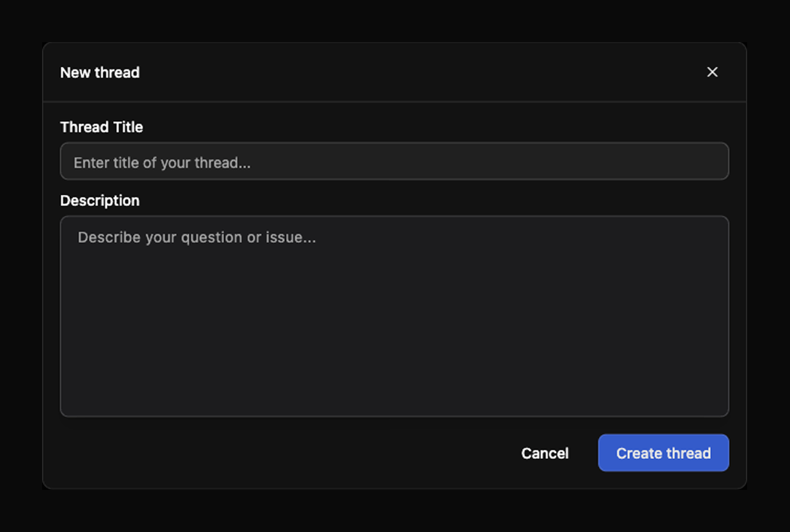
Task: Click the "Thread Title" field label
Action: [x=102, y=127]
